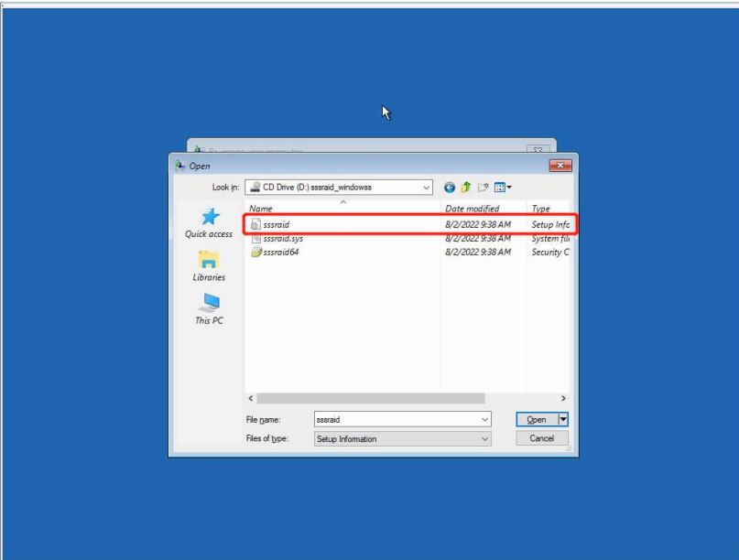The width and height of the screenshot is (739, 560).
Task: Create a new folder icon
Action: click(483, 188)
